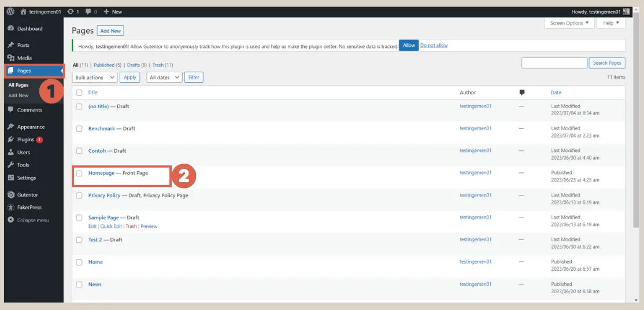Viewport: 644px width, 310px height.
Task: Click the Tools wrench icon
Action: [11, 165]
